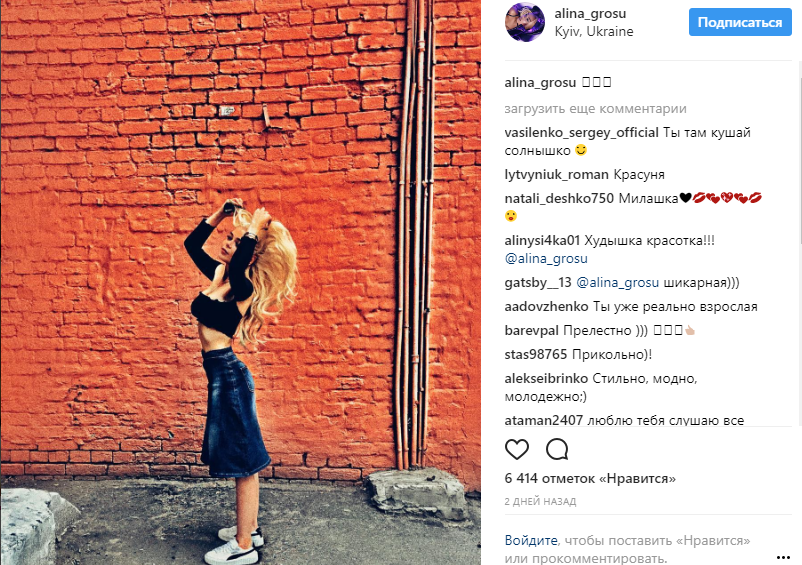Image resolution: width=802 pixels, height=565 pixels.
Task: Open aadovzhenko commenter profile
Action: click(546, 307)
